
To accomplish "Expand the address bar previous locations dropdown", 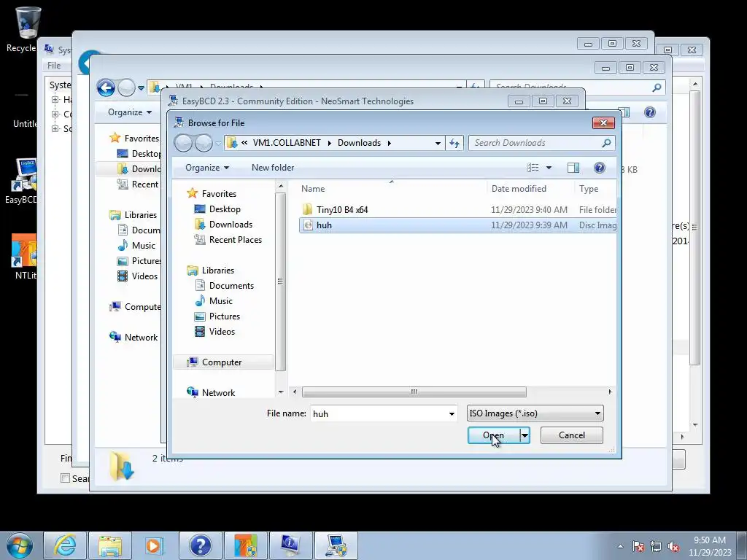I will pyautogui.click(x=438, y=144).
